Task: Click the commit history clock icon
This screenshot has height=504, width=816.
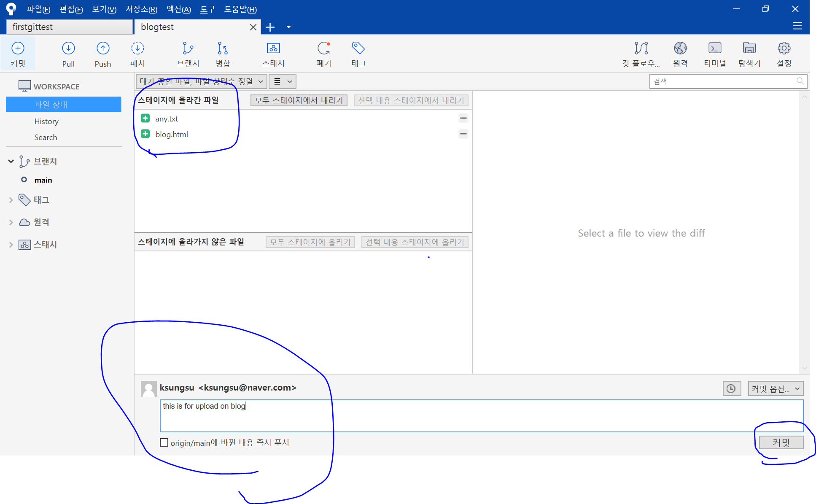Action: (731, 388)
